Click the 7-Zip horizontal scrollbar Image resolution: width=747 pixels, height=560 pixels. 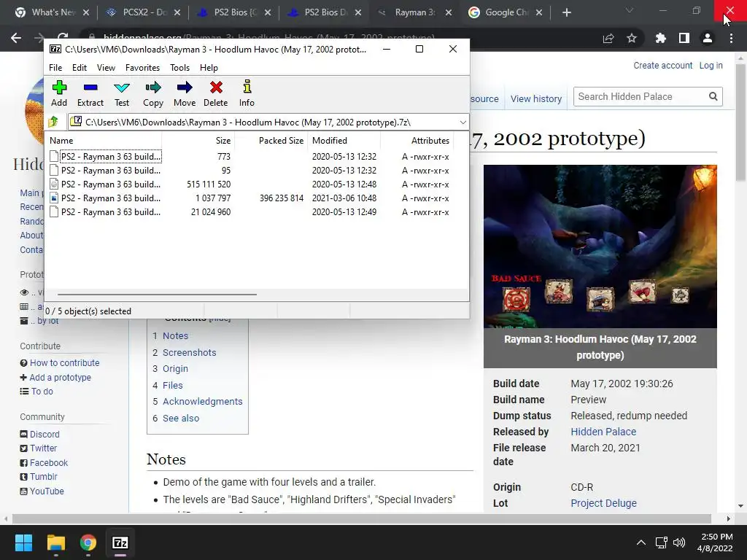(x=158, y=295)
